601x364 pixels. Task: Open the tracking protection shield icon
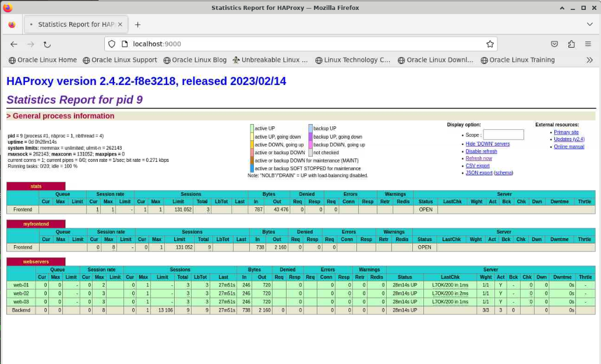[x=112, y=44]
